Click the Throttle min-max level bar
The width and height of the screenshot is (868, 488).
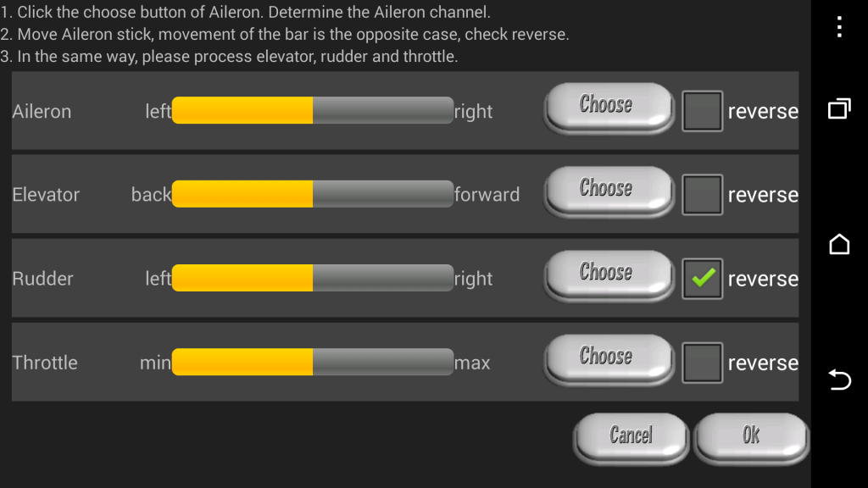(313, 362)
